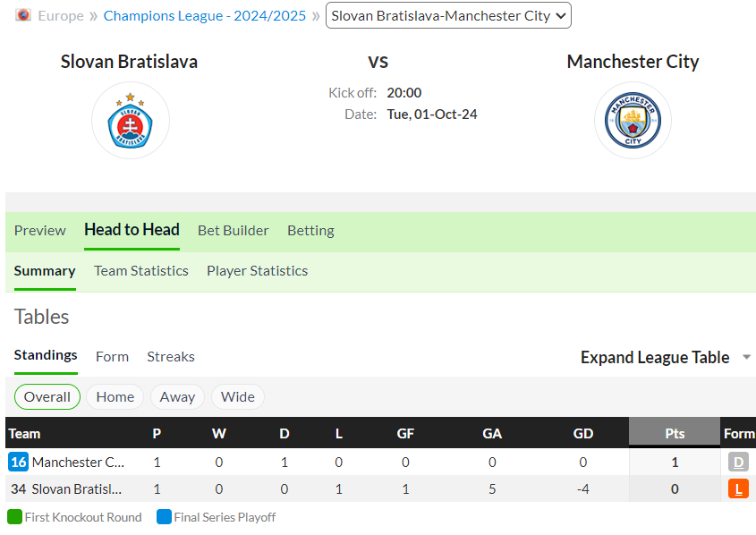Click the gray D form badge

[x=738, y=462]
